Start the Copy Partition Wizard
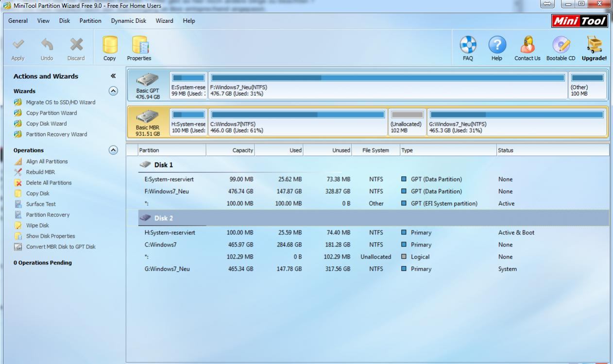613x364 pixels. point(51,113)
